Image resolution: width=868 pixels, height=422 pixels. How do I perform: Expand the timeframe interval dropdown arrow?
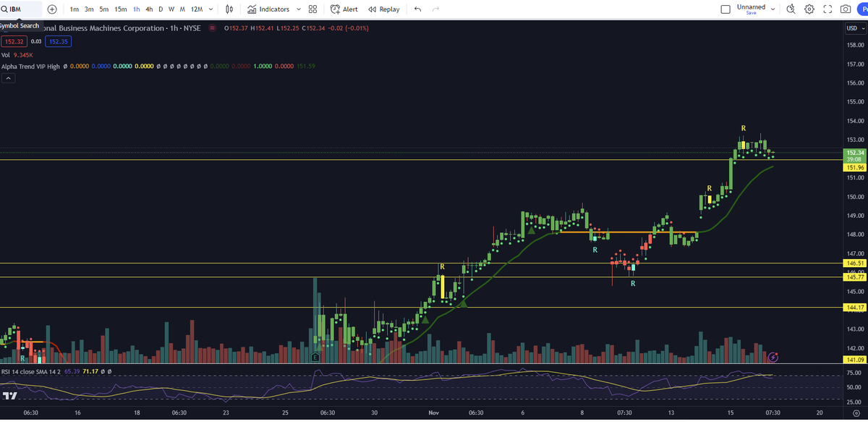tap(210, 9)
